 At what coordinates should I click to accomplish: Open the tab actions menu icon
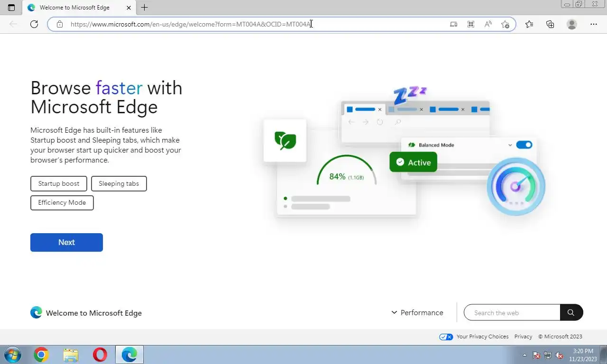[x=11, y=8]
